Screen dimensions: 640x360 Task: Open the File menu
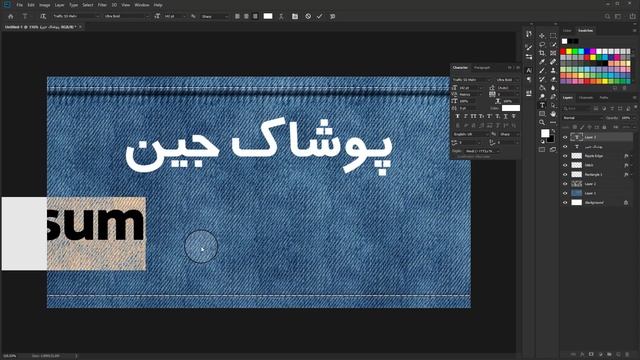(x=19, y=5)
